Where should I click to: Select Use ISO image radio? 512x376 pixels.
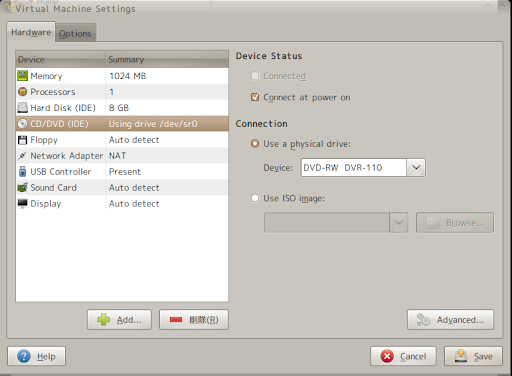click(255, 198)
